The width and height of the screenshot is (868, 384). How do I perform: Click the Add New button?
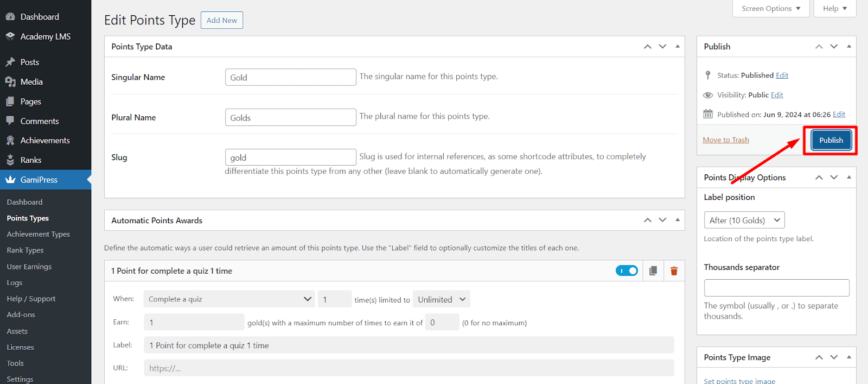[x=221, y=20]
